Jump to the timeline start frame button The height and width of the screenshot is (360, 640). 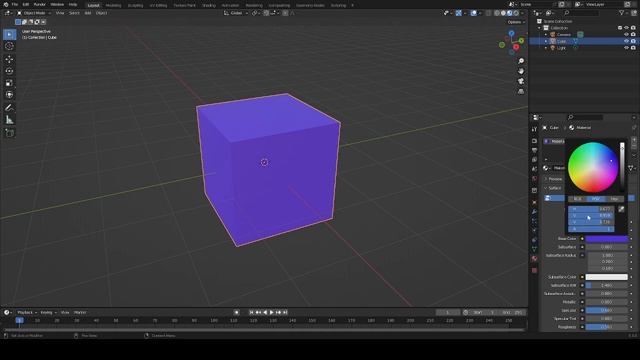(x=251, y=312)
